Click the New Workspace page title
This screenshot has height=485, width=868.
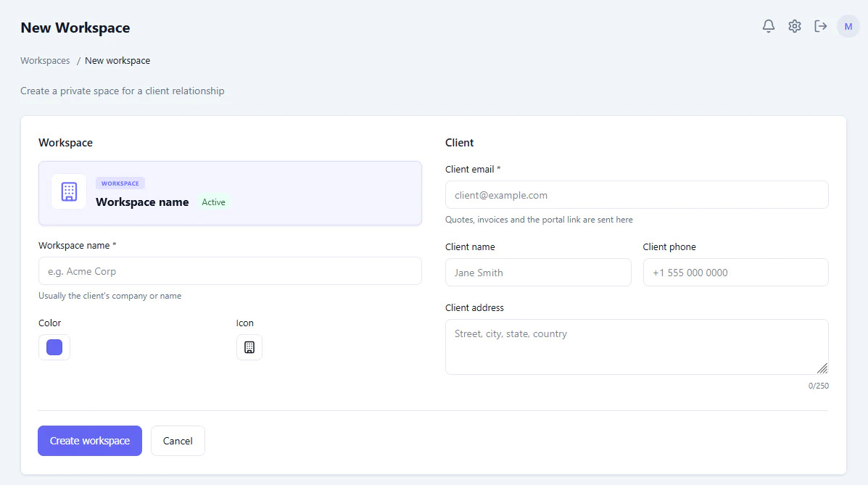coord(75,28)
